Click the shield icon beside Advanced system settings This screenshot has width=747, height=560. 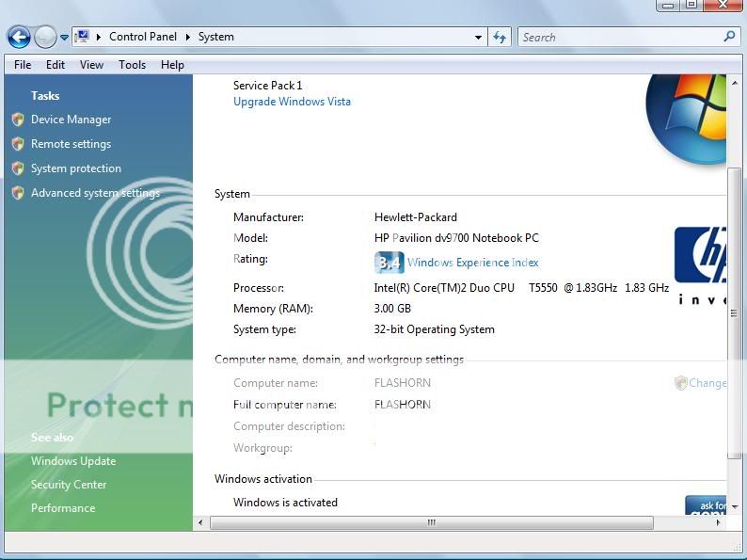18,193
